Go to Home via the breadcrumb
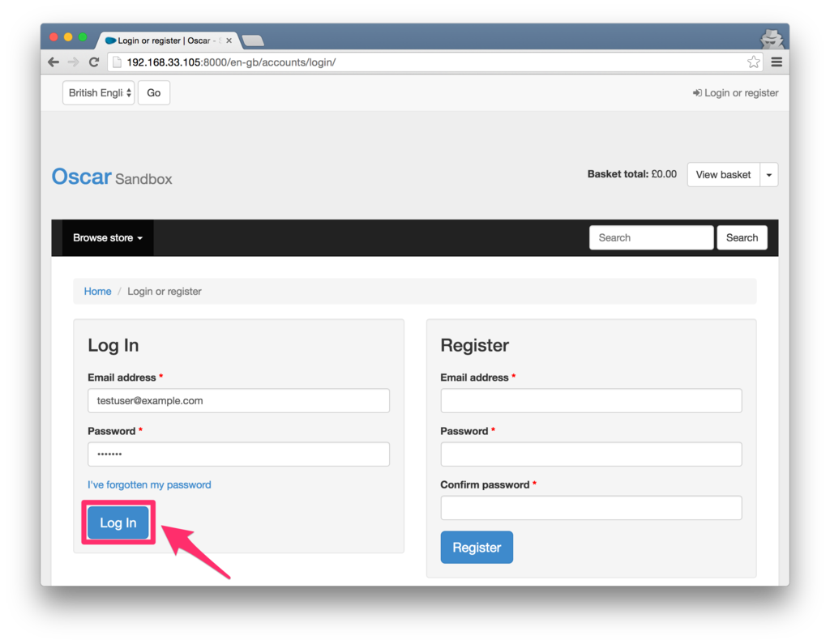The height and width of the screenshot is (644, 830). pyautogui.click(x=97, y=291)
